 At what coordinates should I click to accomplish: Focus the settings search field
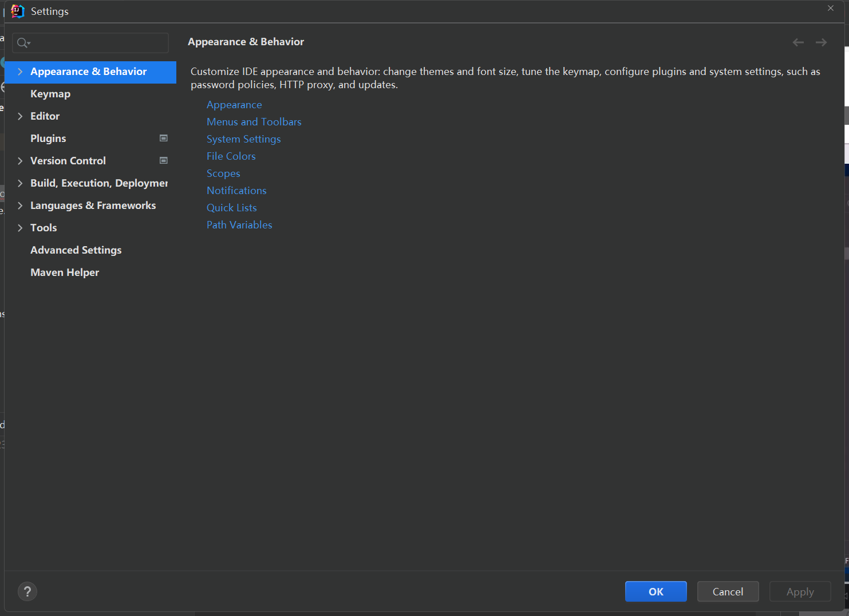[x=98, y=43]
